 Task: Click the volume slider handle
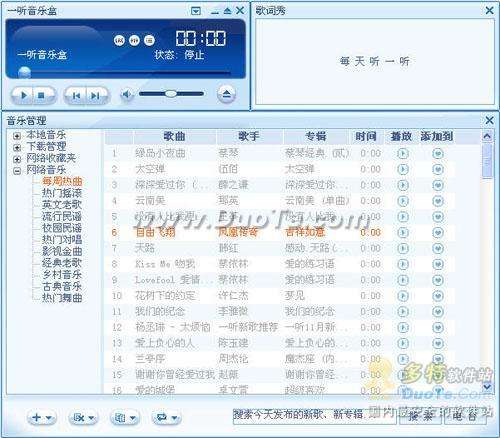pyautogui.click(x=171, y=94)
